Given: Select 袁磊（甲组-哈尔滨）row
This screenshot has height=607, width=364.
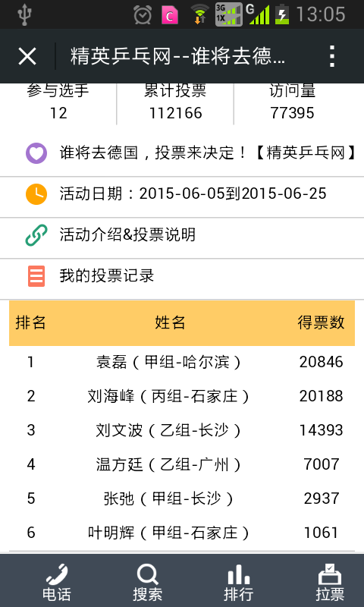Looking at the screenshot, I should click(x=182, y=363).
